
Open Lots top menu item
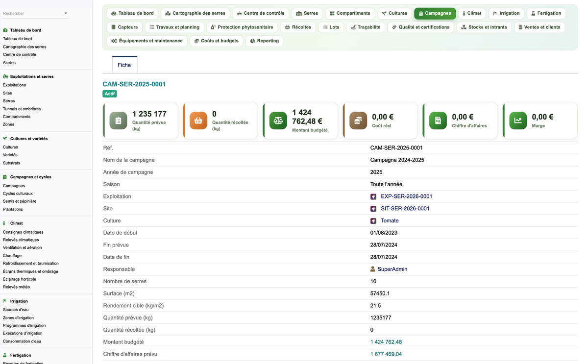[331, 27]
